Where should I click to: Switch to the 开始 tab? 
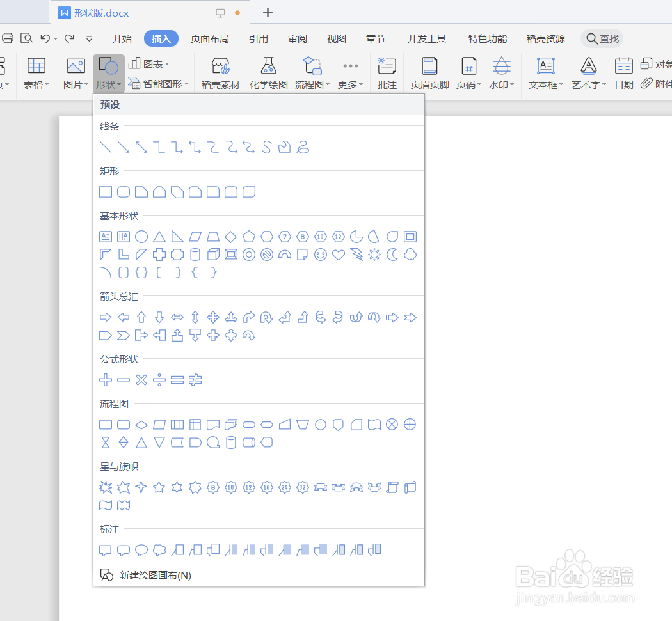[122, 38]
